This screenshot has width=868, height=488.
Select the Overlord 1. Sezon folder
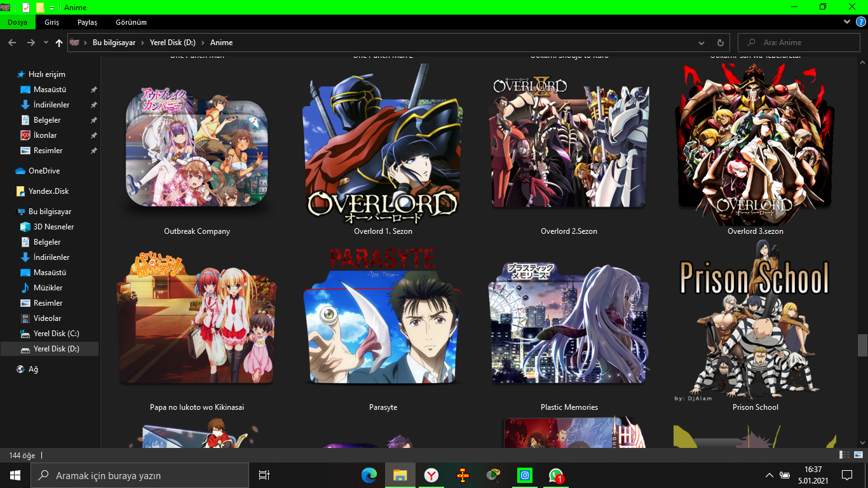click(x=383, y=151)
